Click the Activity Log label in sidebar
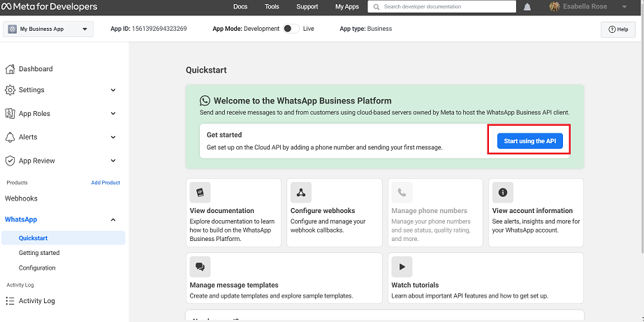The height and width of the screenshot is (322, 644). pos(36,301)
